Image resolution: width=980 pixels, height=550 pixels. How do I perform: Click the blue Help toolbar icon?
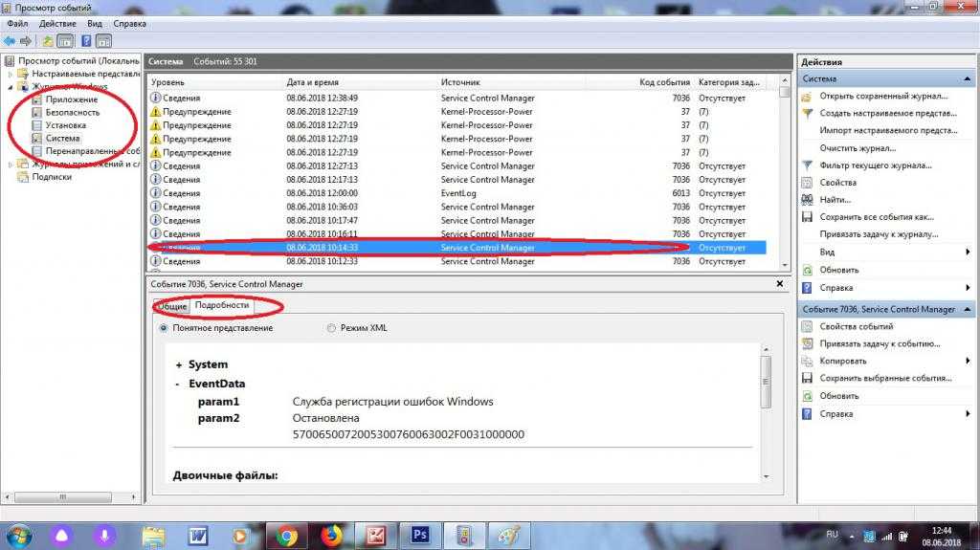coord(86,41)
